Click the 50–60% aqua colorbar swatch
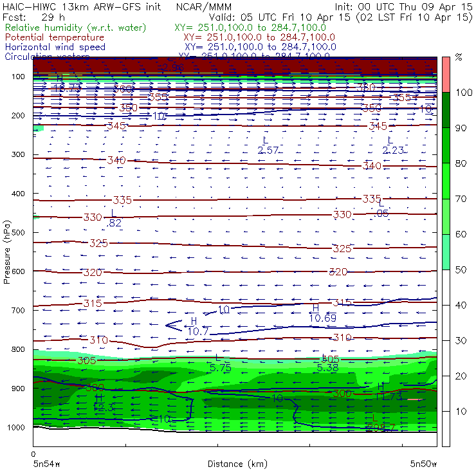Screen dimensions: 476x476 click(446, 252)
